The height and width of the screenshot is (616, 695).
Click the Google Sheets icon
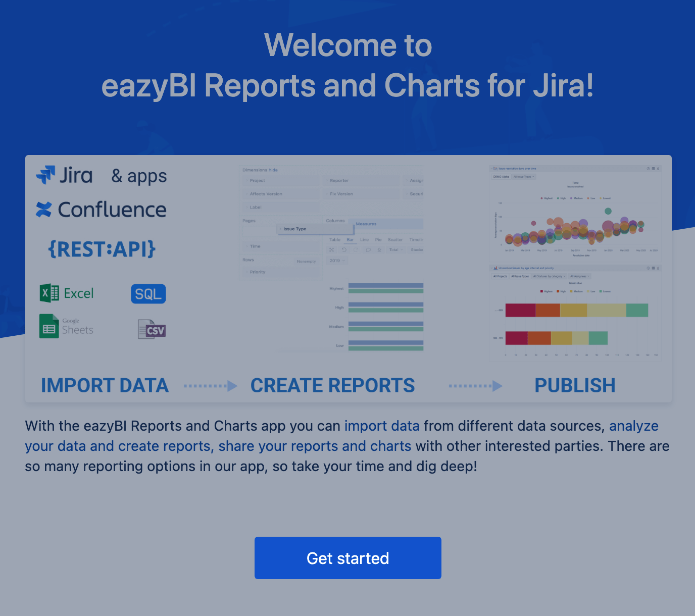66,326
